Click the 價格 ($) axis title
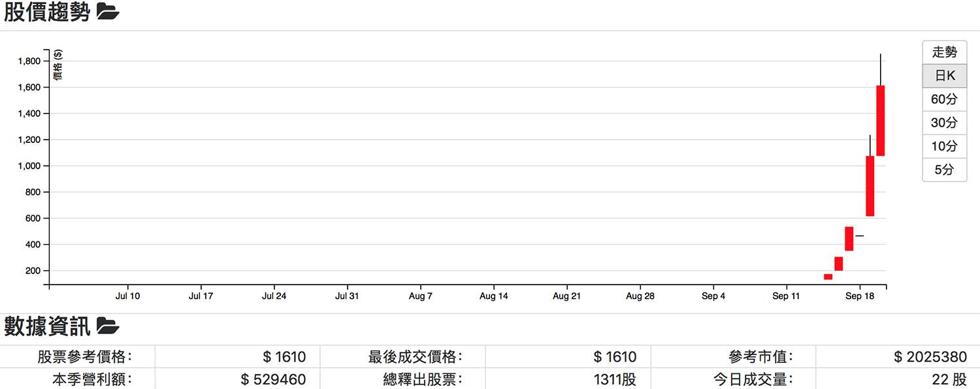The image size is (980, 389). click(58, 65)
